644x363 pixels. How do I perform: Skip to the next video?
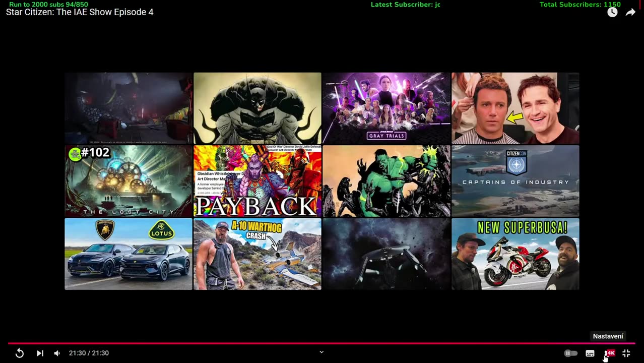click(40, 353)
